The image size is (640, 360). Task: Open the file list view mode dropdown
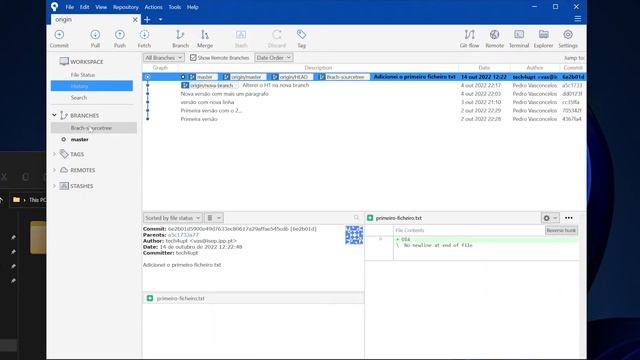(213, 218)
